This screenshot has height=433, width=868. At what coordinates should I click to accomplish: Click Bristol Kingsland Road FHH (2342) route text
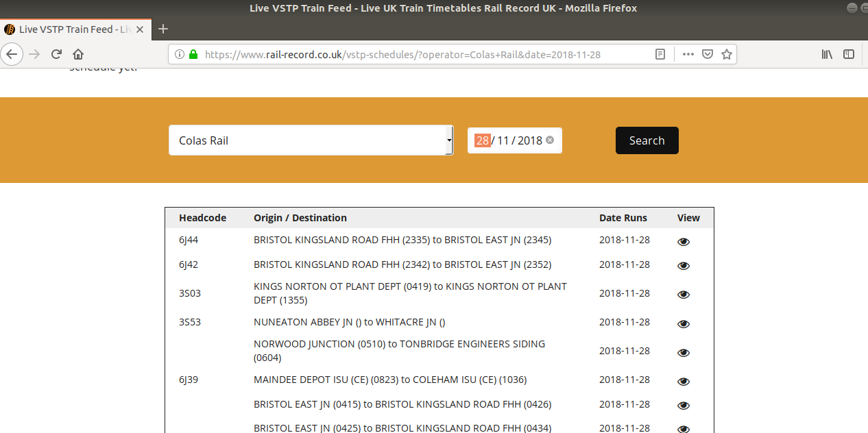(x=402, y=264)
